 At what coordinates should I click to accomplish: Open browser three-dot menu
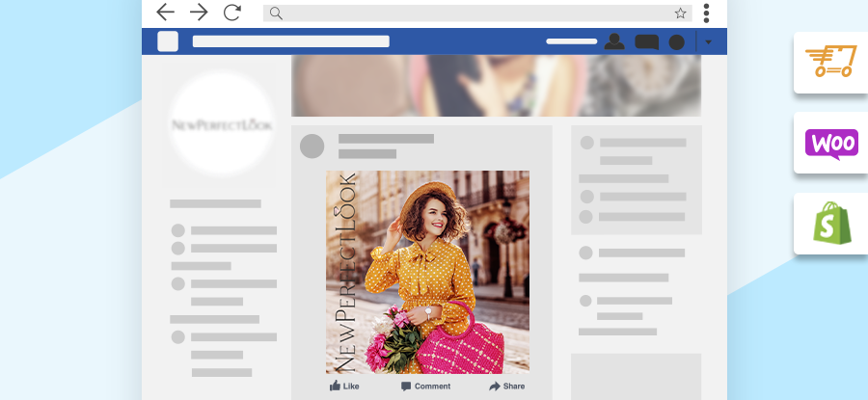(x=707, y=13)
